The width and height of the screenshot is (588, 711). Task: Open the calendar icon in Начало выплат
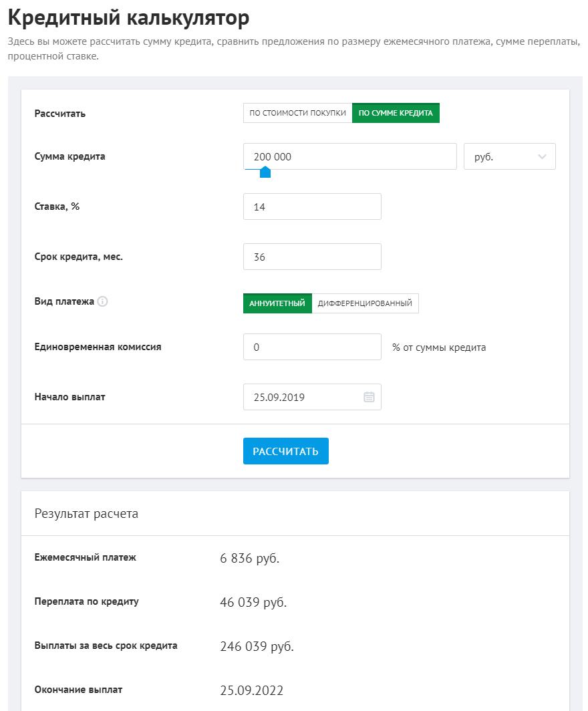pyautogui.click(x=369, y=397)
